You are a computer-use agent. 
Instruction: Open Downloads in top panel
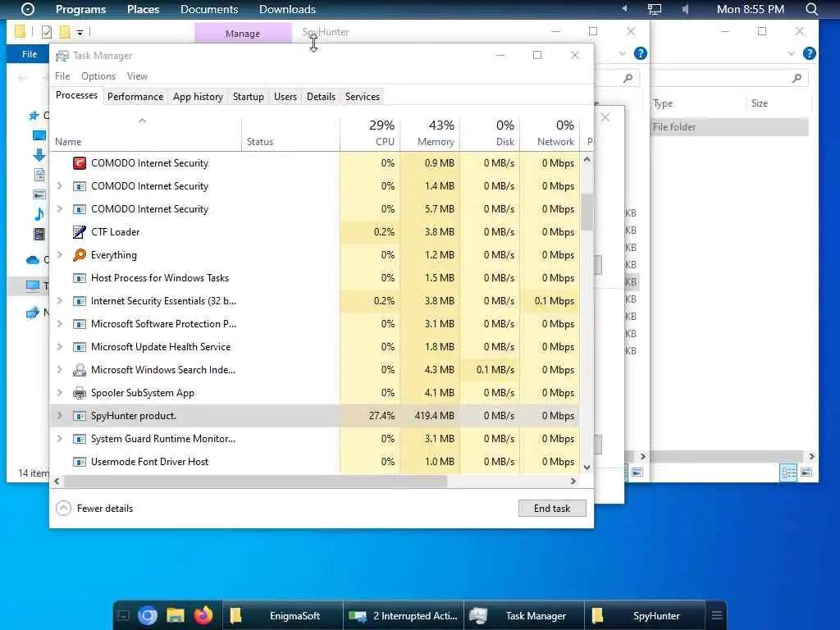point(287,9)
